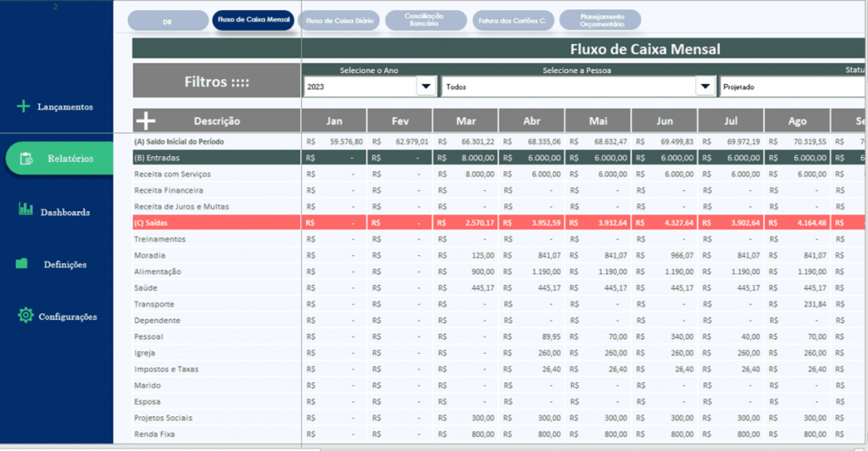The width and height of the screenshot is (868, 451).
Task: Go to Definições in the sidebar
Action: click(64, 264)
